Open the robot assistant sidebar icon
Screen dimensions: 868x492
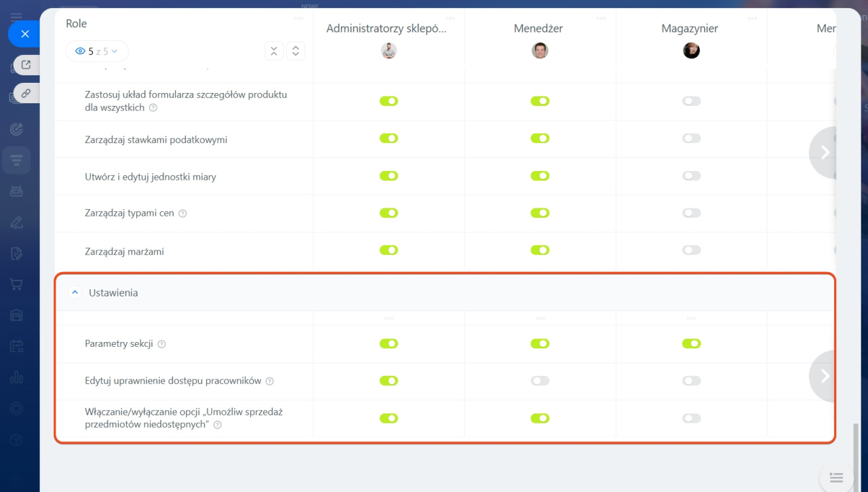[16, 191]
